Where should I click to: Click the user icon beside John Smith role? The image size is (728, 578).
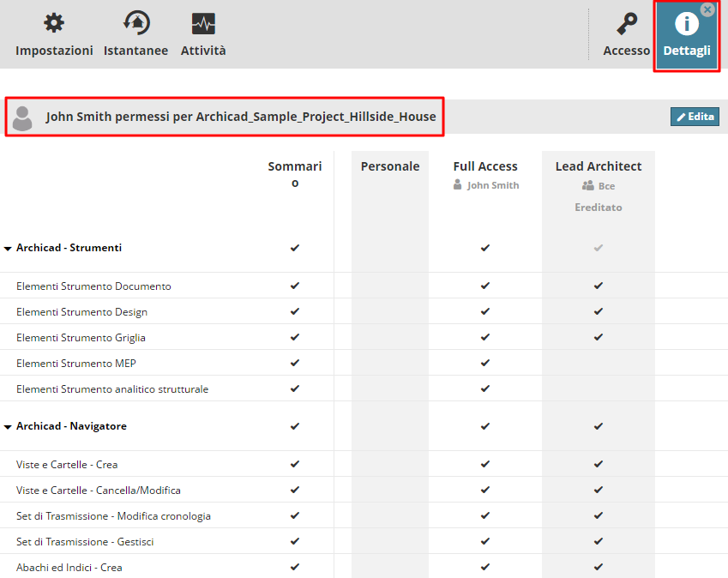[x=458, y=184]
